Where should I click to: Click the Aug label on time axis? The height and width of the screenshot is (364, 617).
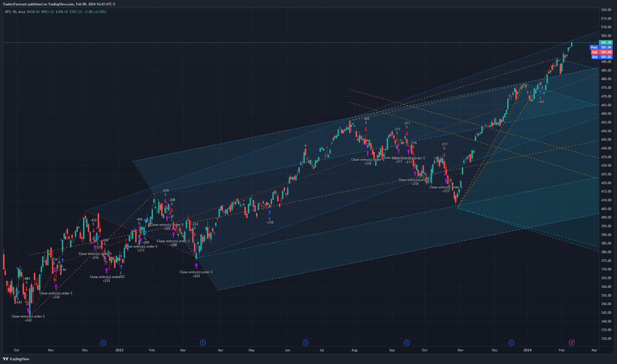(x=355, y=350)
